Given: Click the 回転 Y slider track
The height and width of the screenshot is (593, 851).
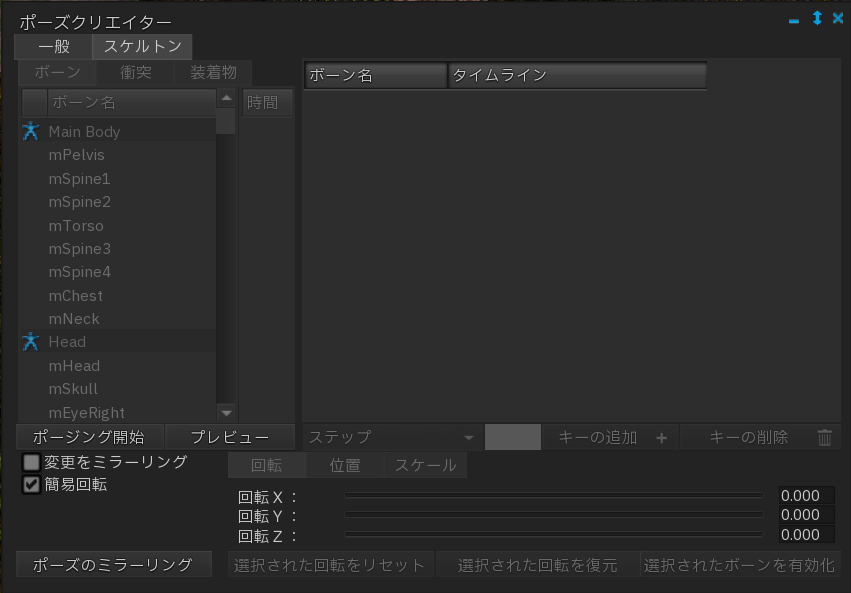Looking at the screenshot, I should point(554,514).
